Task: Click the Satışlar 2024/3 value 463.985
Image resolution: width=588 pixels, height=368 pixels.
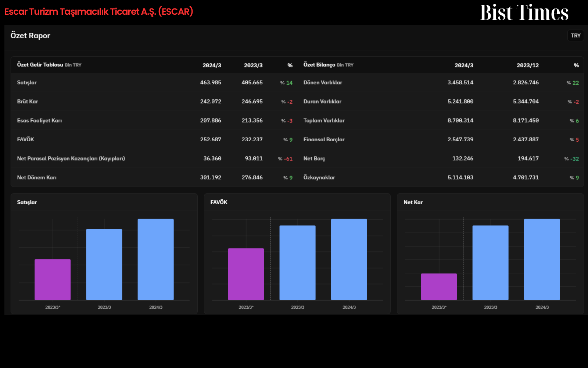Action: [211, 82]
